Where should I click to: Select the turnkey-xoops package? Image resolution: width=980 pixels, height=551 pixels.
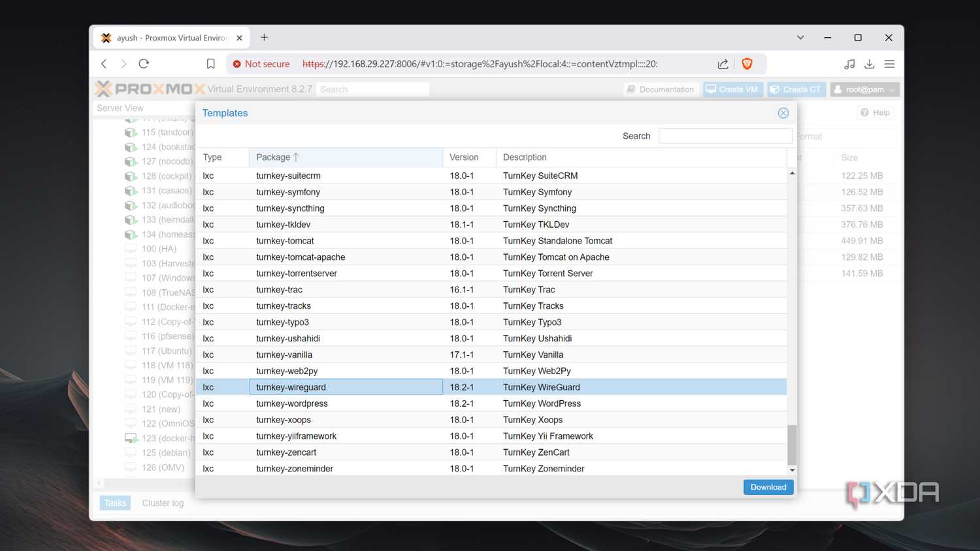(x=284, y=420)
